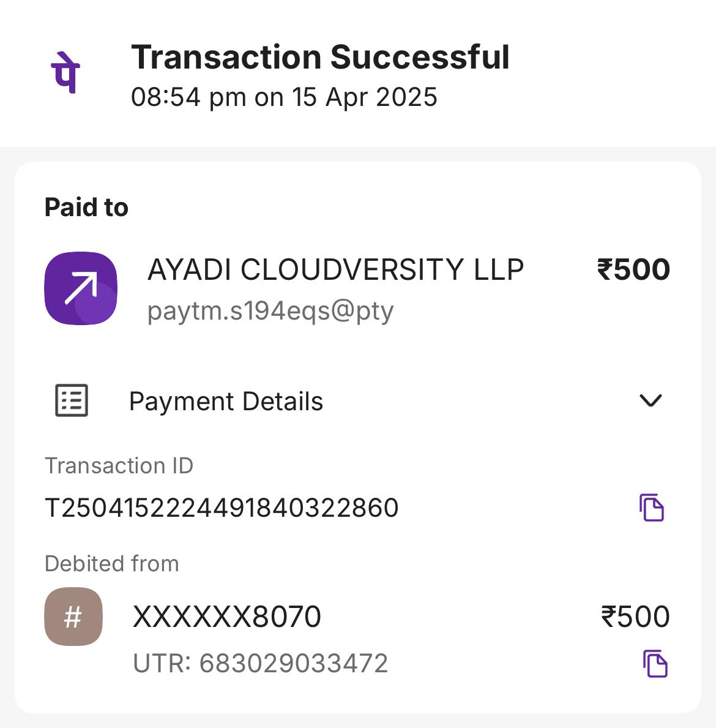Open payee AYADI CLOUDVERSITY LLP
716x728 pixels.
point(335,270)
